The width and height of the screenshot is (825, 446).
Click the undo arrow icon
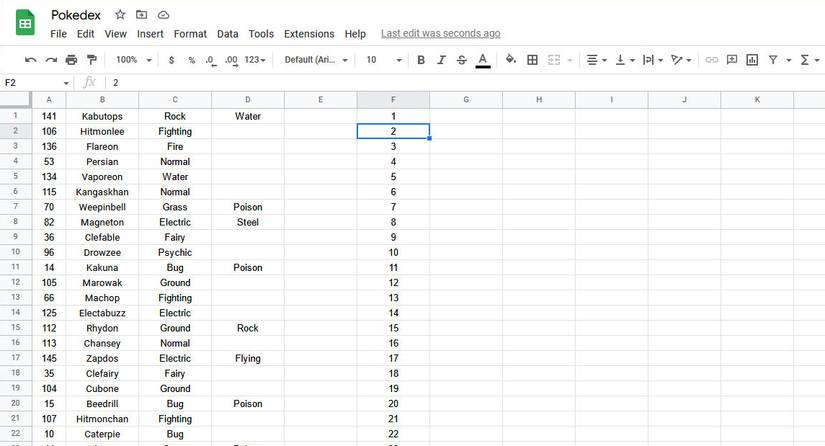pos(30,60)
